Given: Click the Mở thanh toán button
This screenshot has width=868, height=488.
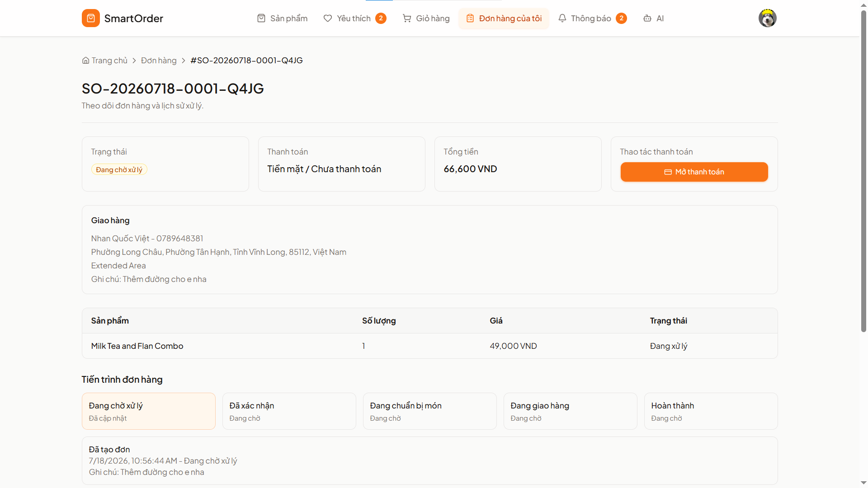Looking at the screenshot, I should [x=694, y=172].
